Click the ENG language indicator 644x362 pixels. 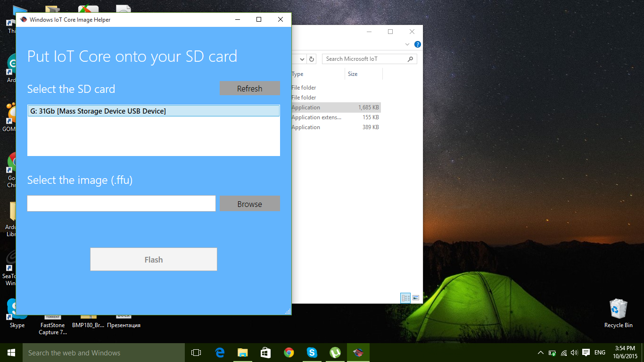click(600, 353)
